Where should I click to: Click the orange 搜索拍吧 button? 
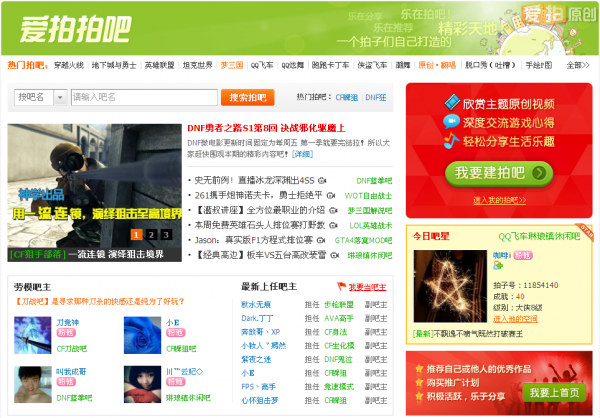tap(248, 97)
